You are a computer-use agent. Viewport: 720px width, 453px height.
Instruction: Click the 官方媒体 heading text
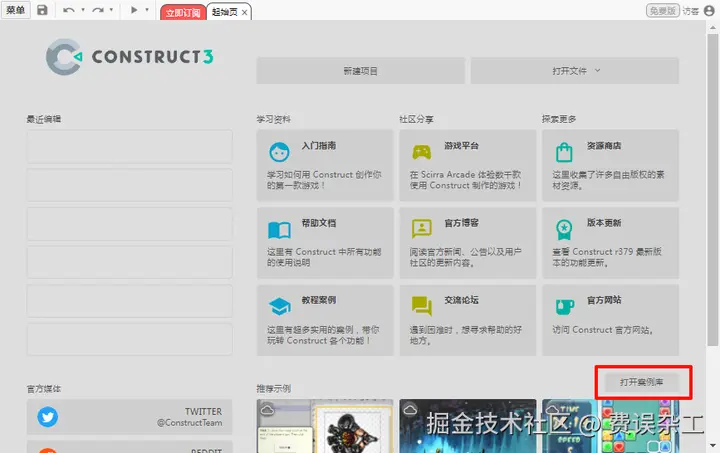click(x=44, y=389)
